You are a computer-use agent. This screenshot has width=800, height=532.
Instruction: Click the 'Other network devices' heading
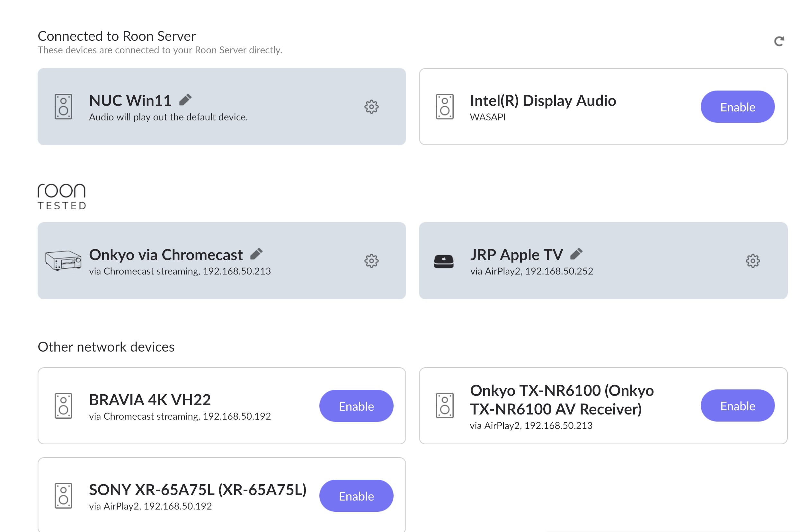tap(106, 347)
